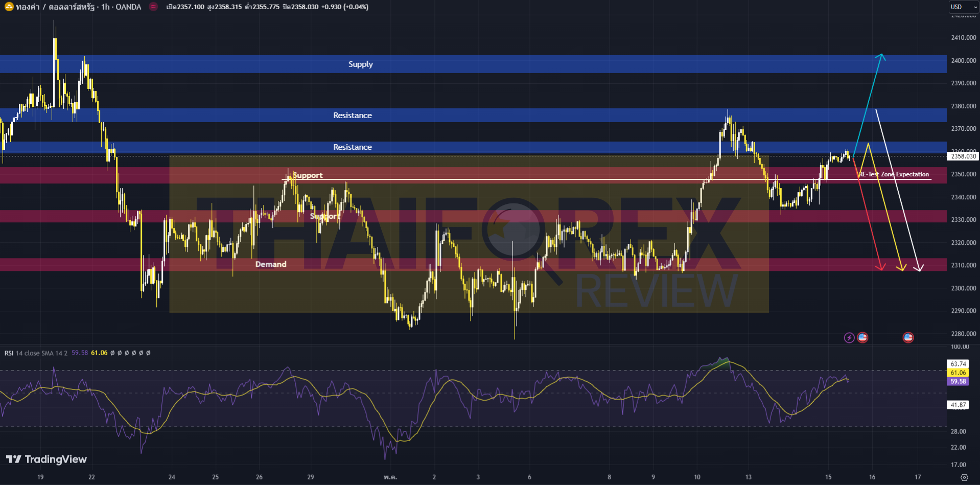Click date label 29 on time axis
980x485 pixels.
click(311, 477)
